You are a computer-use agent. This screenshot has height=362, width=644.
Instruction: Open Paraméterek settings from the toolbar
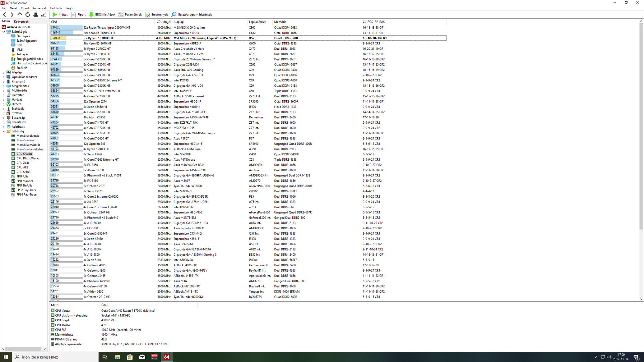130,15
